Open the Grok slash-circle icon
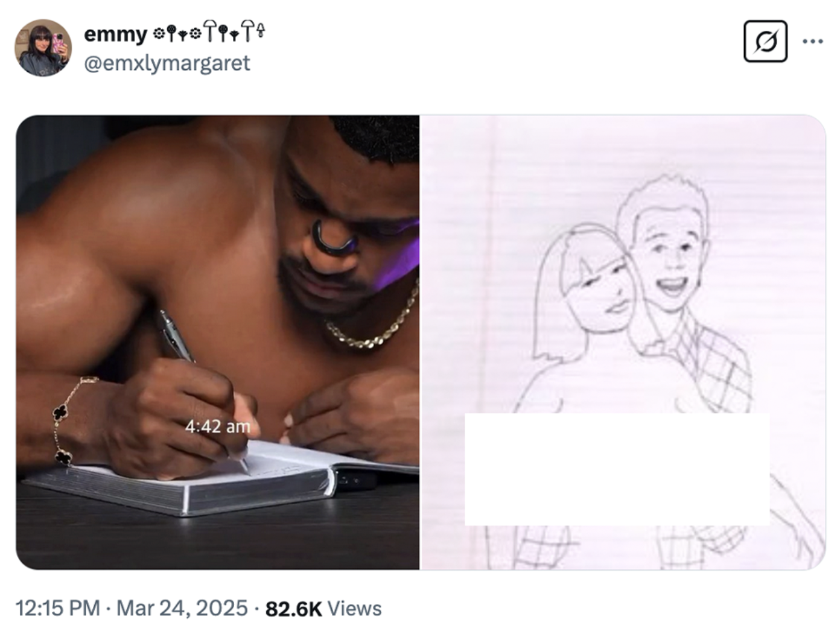Image resolution: width=840 pixels, height=637 pixels. coord(765,42)
